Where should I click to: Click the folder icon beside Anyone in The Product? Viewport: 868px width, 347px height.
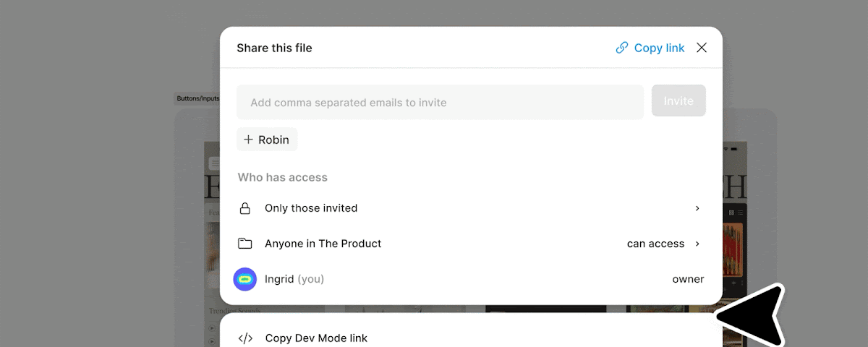click(x=245, y=244)
